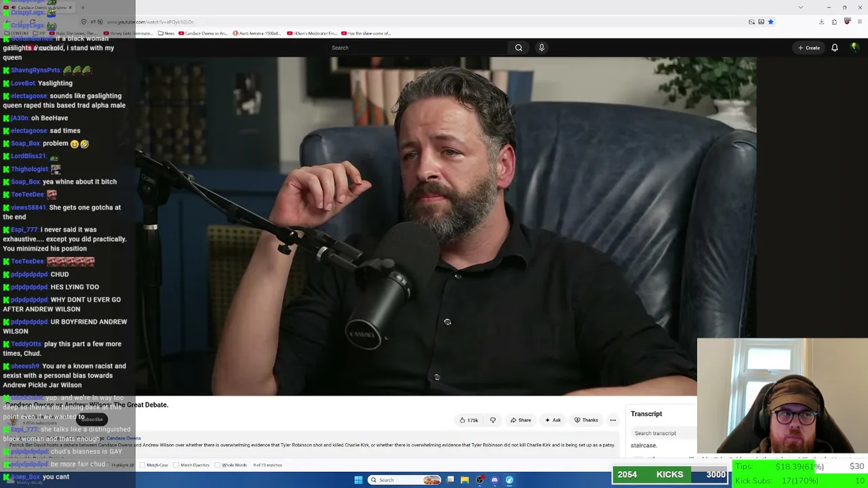Bookmark this page with the star icon
Image resolution: width=868 pixels, height=488 pixels.
pyautogui.click(x=770, y=22)
